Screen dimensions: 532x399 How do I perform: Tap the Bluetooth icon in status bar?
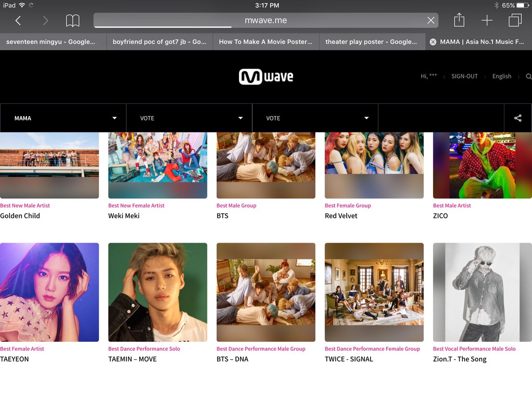tap(497, 5)
